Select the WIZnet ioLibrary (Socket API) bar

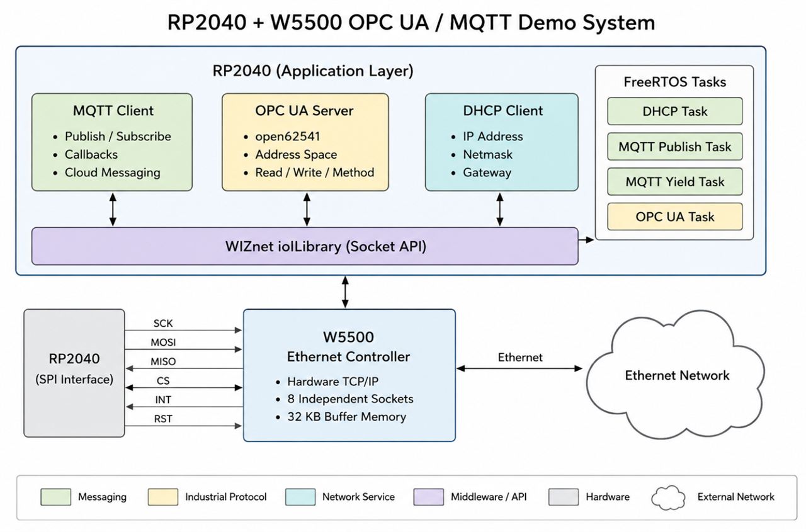(x=305, y=246)
